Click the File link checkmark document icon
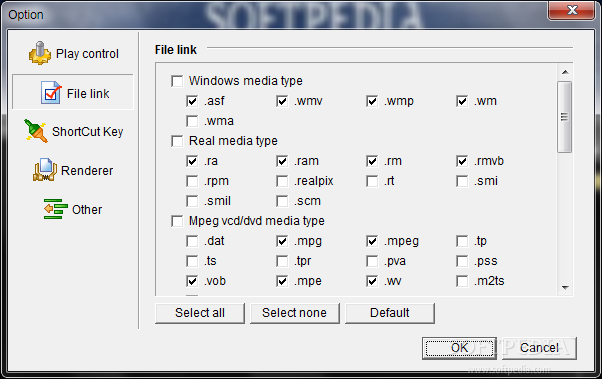The height and width of the screenshot is (379, 602). click(x=51, y=93)
